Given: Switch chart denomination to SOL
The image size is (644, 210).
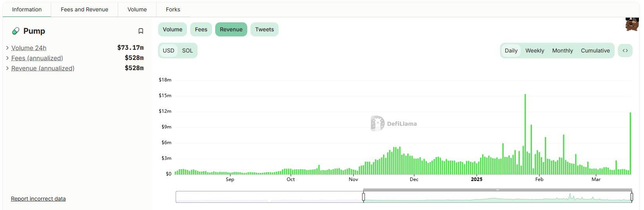Looking at the screenshot, I should (x=187, y=51).
